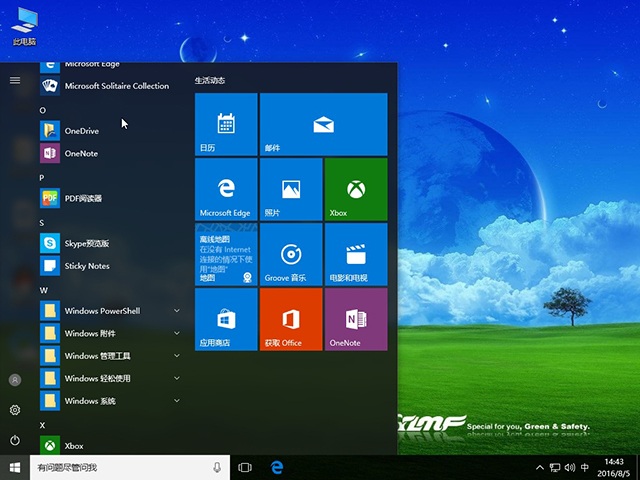Click the 获取 Office tile
The image size is (640, 480).
[x=291, y=319]
